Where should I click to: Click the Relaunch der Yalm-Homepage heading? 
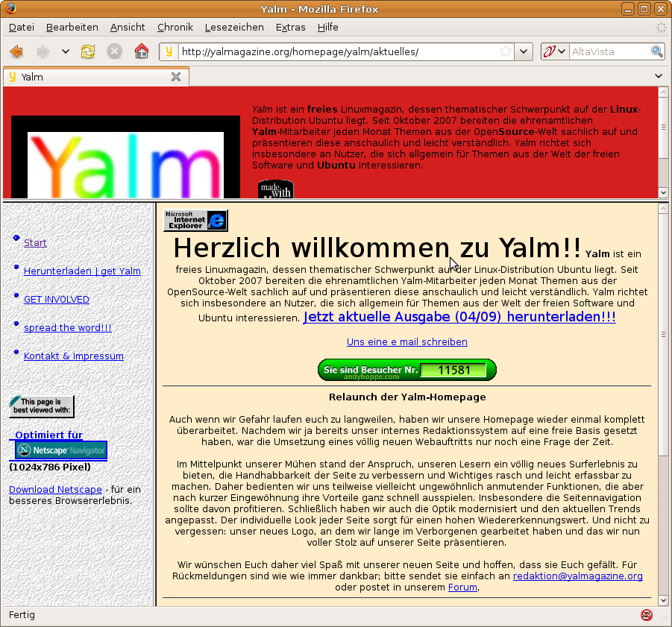[407, 397]
